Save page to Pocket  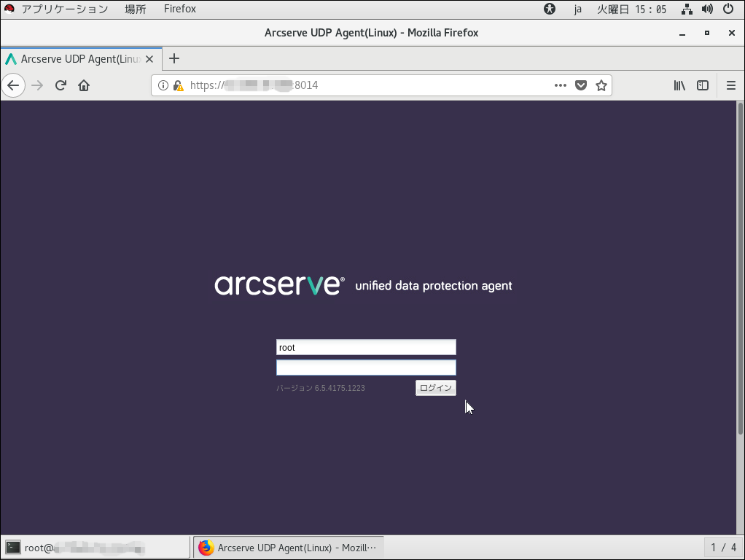pos(580,85)
